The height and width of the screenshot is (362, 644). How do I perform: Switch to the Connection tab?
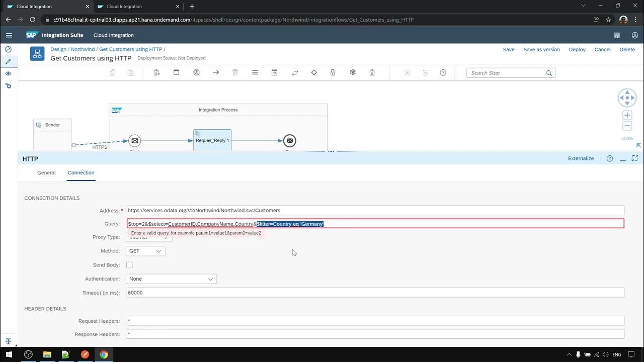tap(81, 172)
